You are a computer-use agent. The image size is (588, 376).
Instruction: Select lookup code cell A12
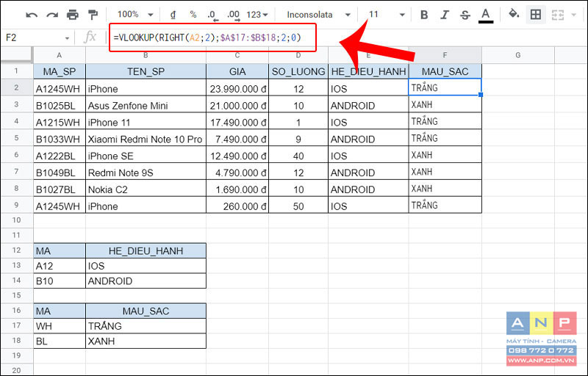[60, 266]
